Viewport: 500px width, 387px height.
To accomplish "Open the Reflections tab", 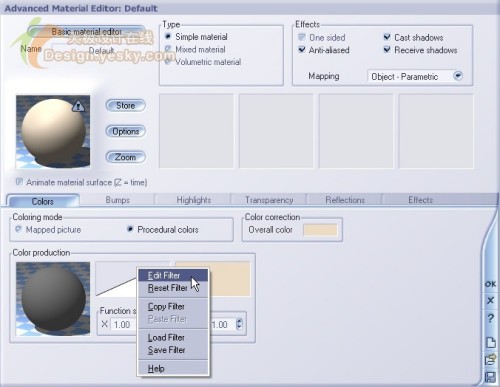I will pos(345,200).
